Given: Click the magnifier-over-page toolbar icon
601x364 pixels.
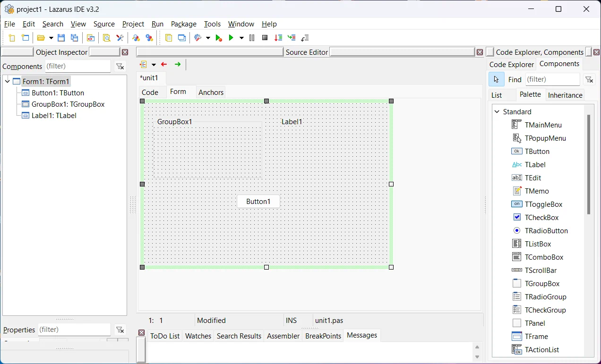Looking at the screenshot, I should (x=107, y=38).
